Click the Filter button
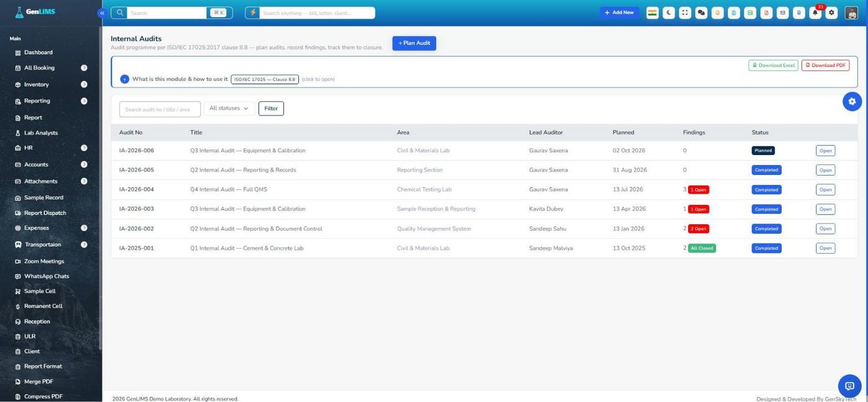Image resolution: width=868 pixels, height=402 pixels. click(271, 109)
